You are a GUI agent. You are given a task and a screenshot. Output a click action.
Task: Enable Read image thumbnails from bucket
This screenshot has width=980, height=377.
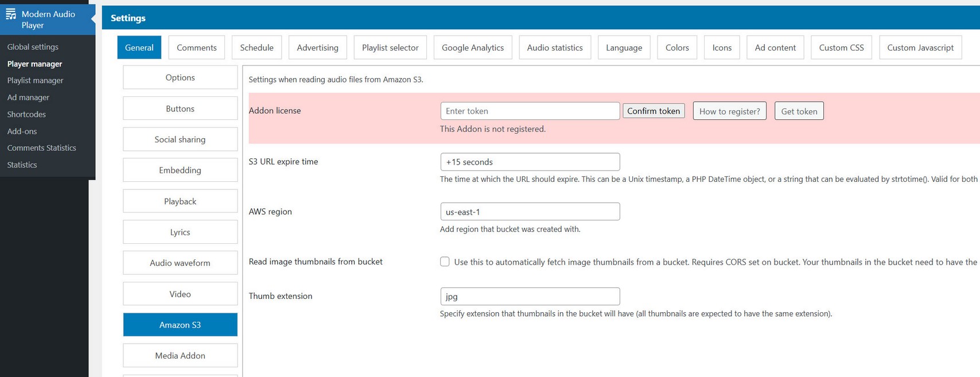445,262
